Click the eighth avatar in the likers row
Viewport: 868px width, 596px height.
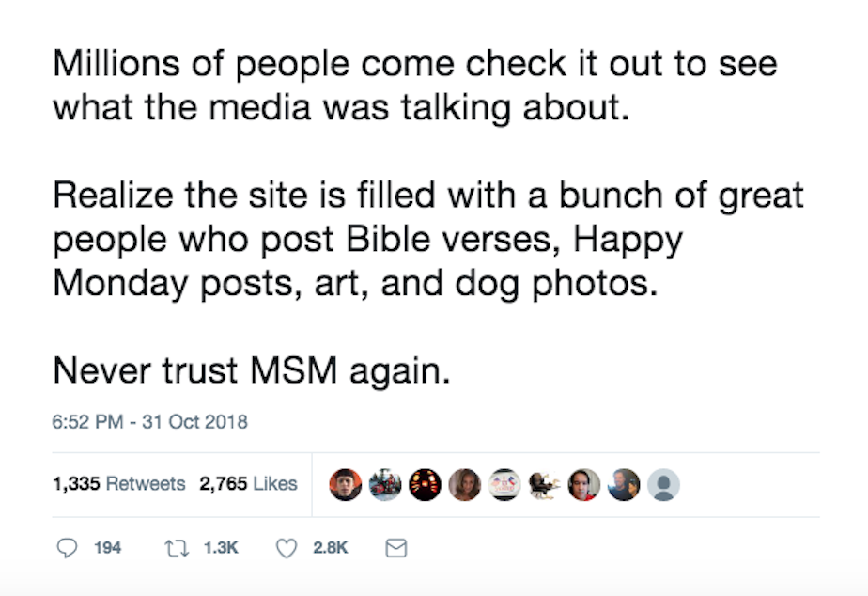(625, 484)
